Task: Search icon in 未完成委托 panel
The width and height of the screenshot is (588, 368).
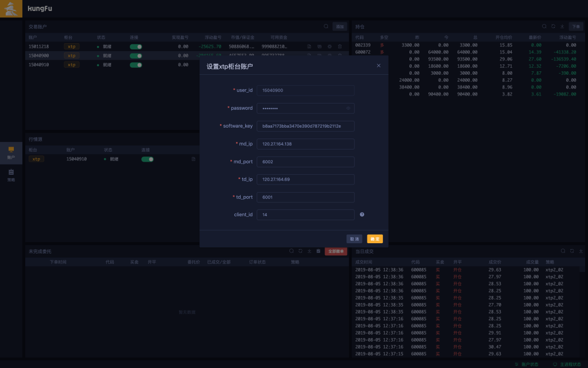Action: pos(291,251)
